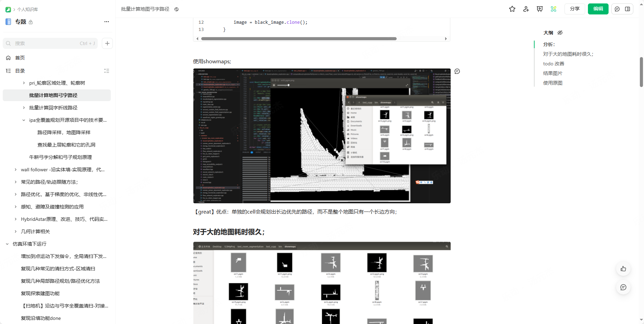Jump to todo 改善 outline entry

(x=554, y=64)
